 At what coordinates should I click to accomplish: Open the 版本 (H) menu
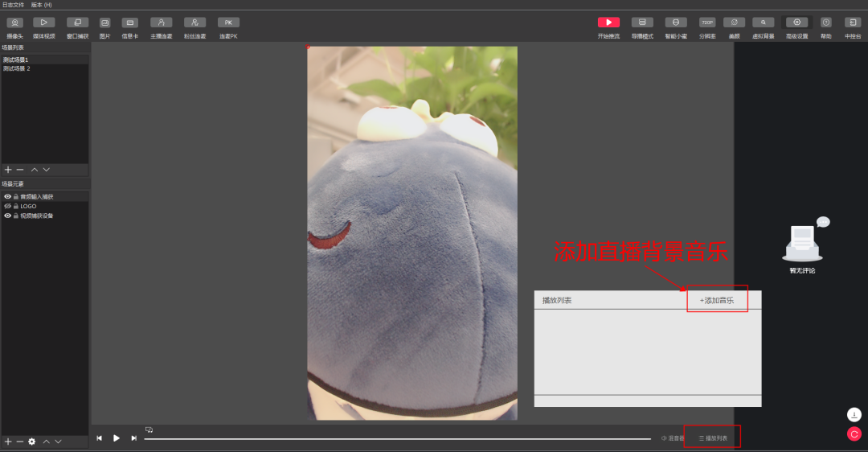pyautogui.click(x=41, y=5)
